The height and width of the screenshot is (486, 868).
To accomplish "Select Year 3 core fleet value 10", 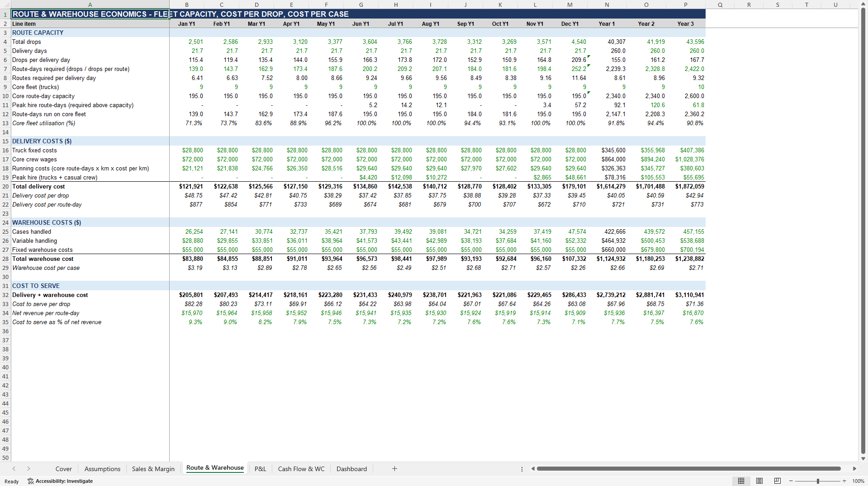I will tap(686, 87).
